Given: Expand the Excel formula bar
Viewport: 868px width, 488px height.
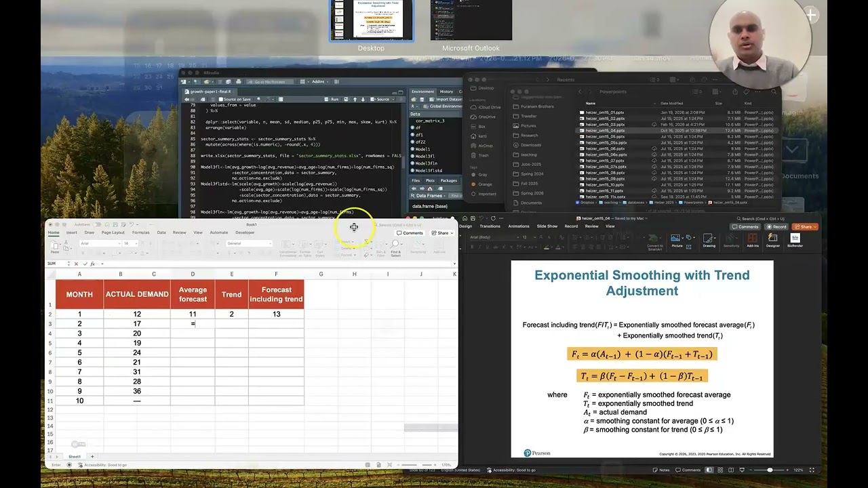Looking at the screenshot, I should pos(454,264).
